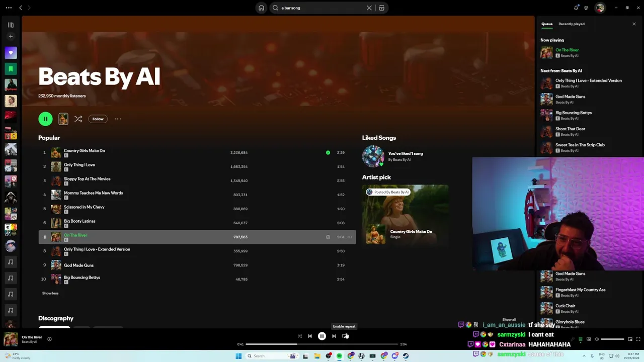
Task: Select Big Booty Latinas track
Action: 197,223
